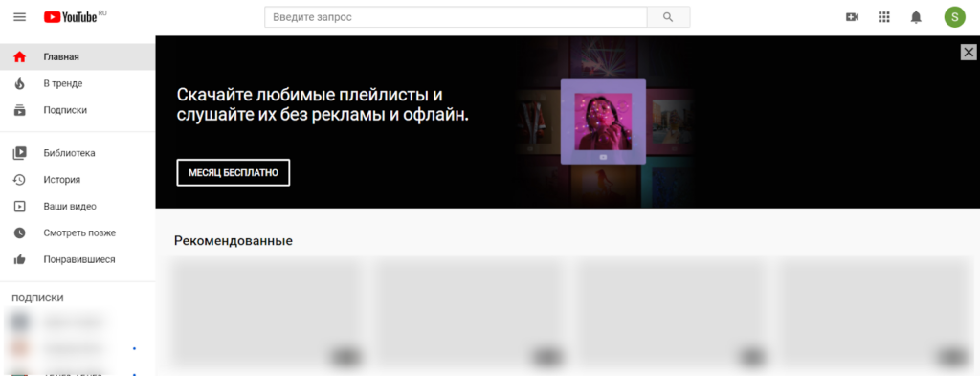Close the promo banner with X
The height and width of the screenshot is (376, 980).
(x=969, y=53)
